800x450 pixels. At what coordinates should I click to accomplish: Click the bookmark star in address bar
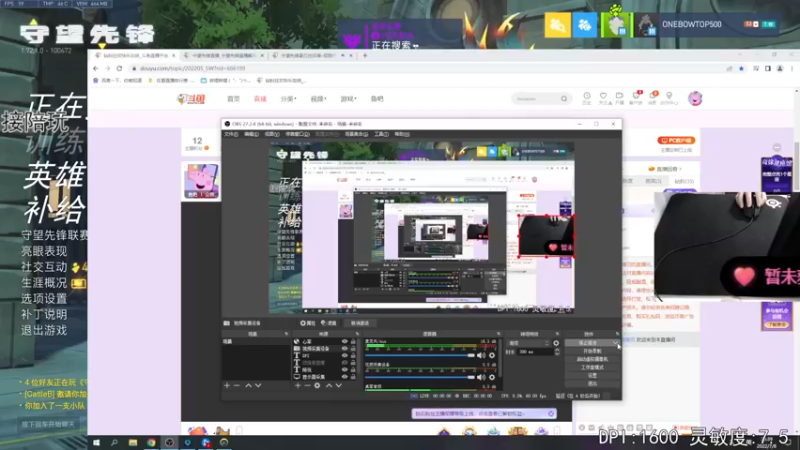pos(741,68)
